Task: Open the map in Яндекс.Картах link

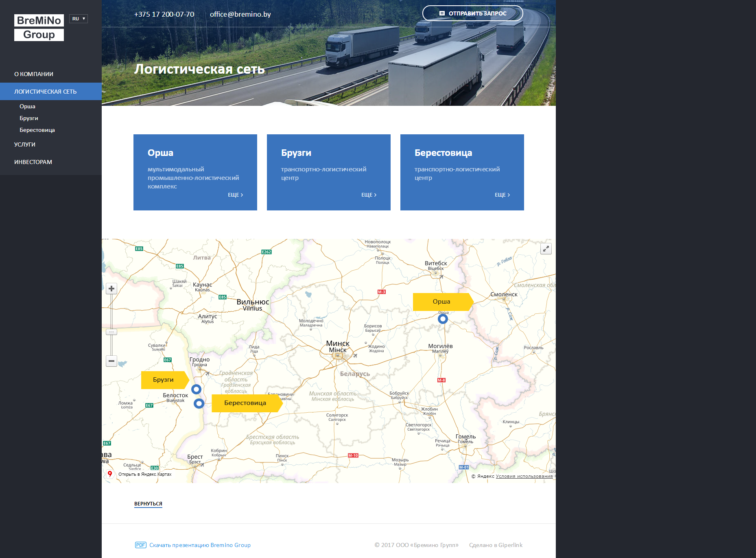Action: click(x=145, y=474)
